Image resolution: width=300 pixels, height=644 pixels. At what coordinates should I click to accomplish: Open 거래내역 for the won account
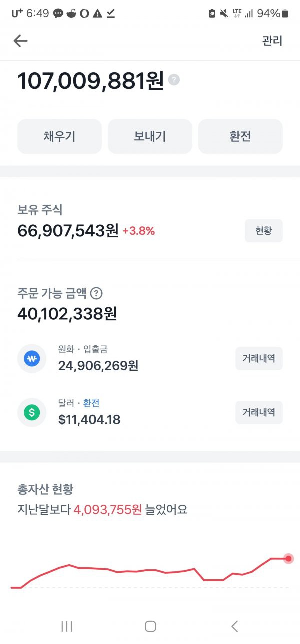pos(259,359)
